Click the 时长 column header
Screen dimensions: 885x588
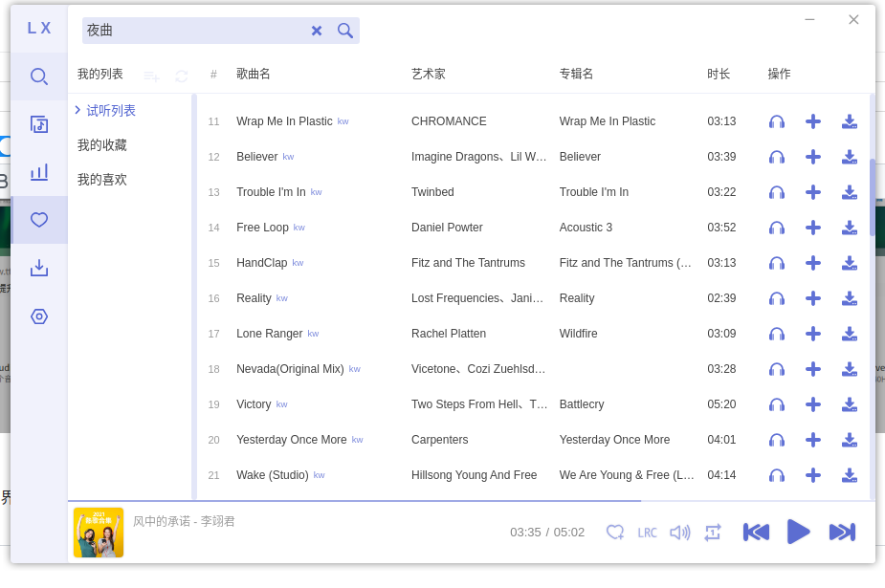[x=719, y=74]
